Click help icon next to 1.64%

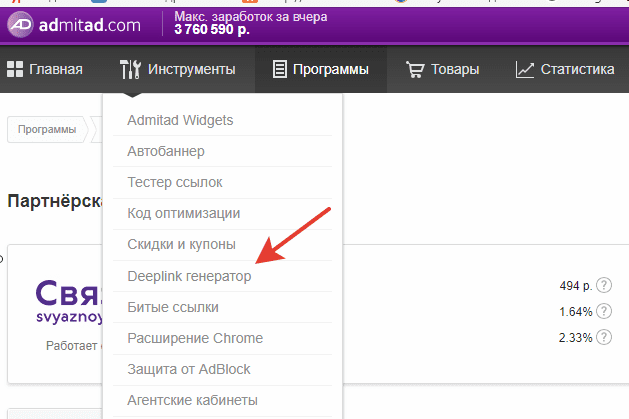point(604,311)
